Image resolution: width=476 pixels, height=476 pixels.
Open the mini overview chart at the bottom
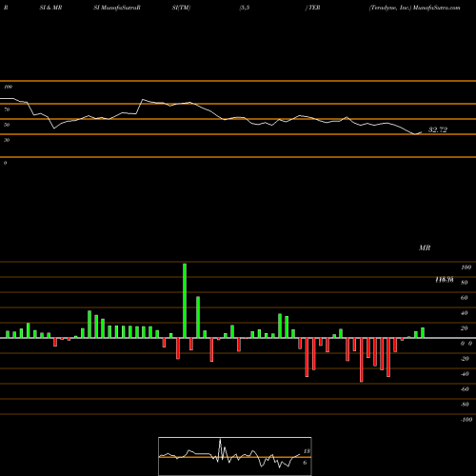(235, 456)
